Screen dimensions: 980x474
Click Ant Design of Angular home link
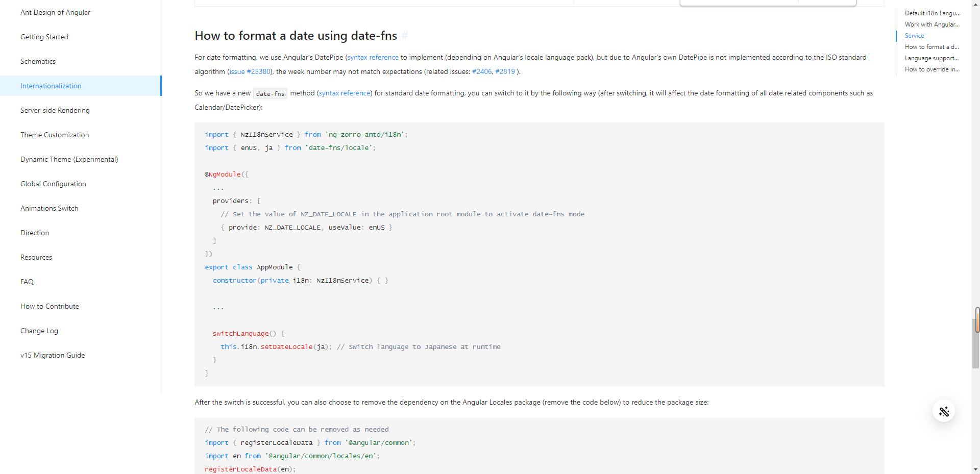coord(55,12)
